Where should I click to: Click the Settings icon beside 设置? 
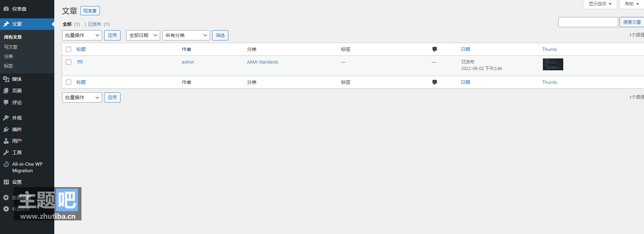coord(6,182)
